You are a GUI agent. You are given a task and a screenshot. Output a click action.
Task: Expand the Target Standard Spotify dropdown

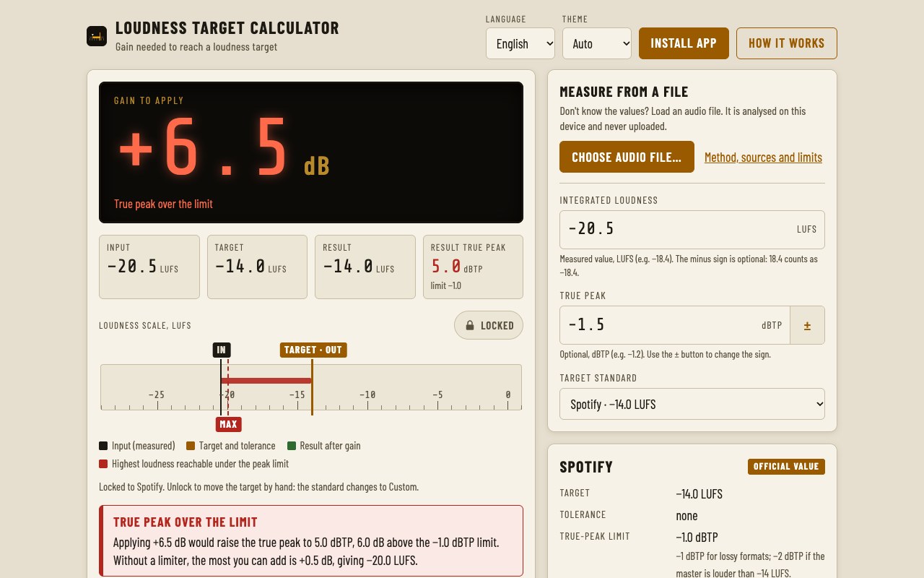pyautogui.click(x=692, y=404)
